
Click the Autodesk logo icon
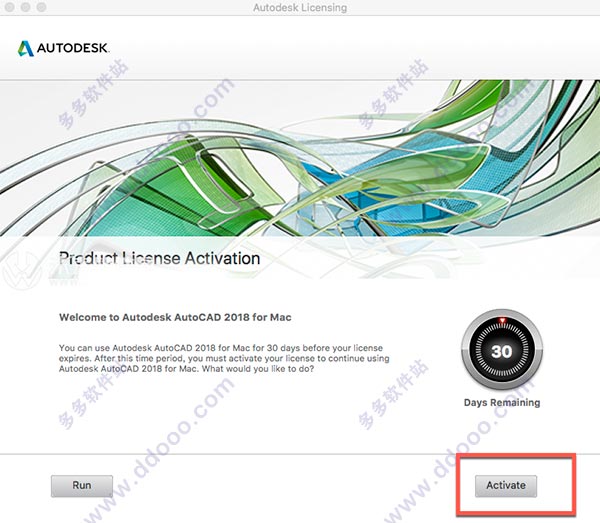tap(26, 48)
